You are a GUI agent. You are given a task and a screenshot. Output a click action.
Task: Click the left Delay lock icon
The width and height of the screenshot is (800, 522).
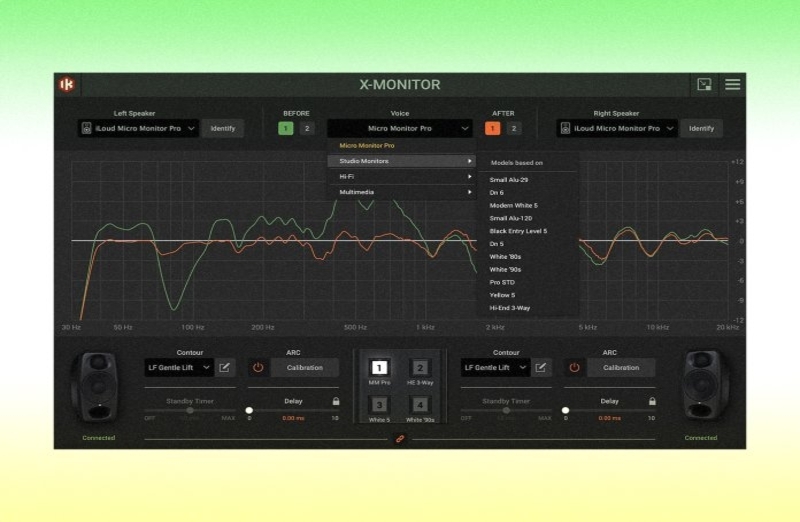[336, 401]
